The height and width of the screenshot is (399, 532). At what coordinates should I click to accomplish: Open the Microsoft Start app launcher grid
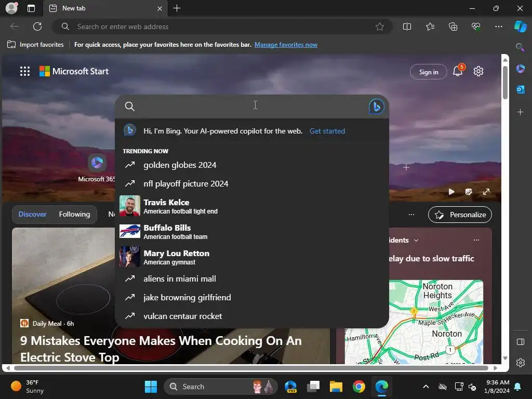click(25, 71)
